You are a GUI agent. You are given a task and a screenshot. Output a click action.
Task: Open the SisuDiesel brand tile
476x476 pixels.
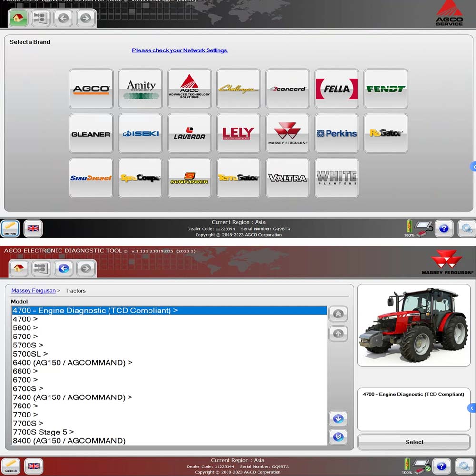pos(91,178)
